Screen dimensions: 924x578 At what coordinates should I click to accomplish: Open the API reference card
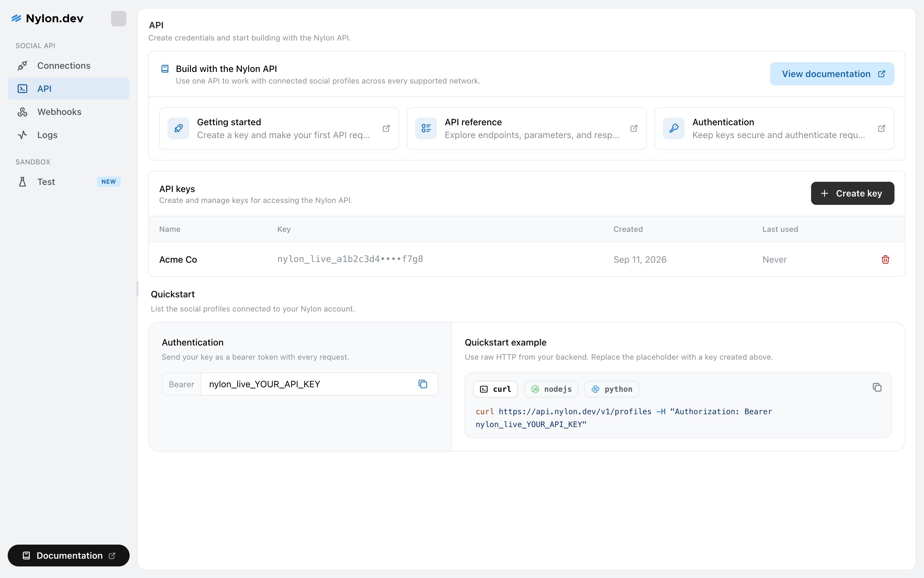(526, 128)
